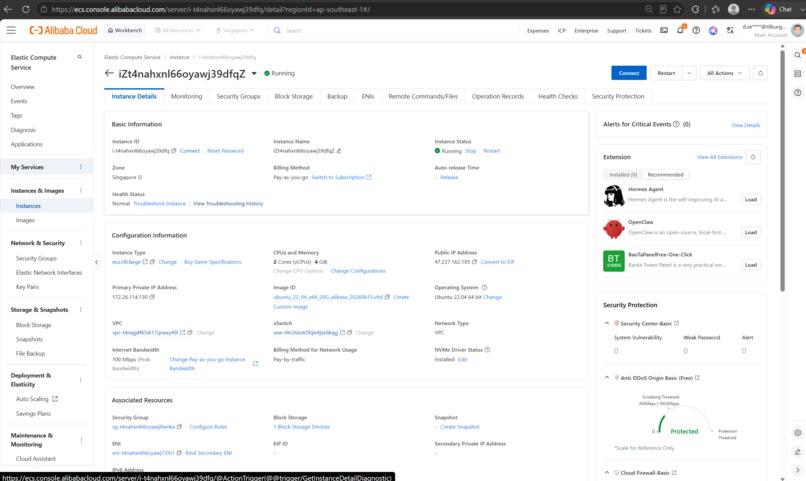806x481 pixels.
Task: Switch to the Health Checks tab
Action: tap(558, 96)
